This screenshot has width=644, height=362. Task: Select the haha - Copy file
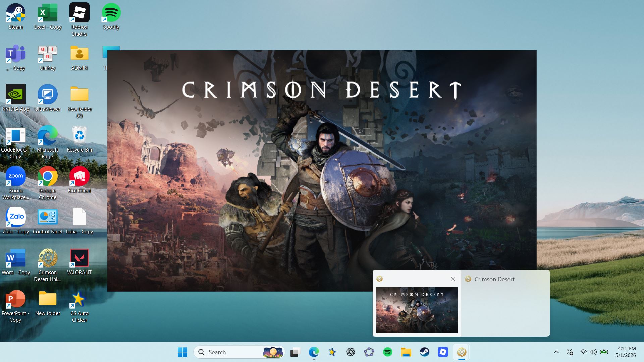79,221
